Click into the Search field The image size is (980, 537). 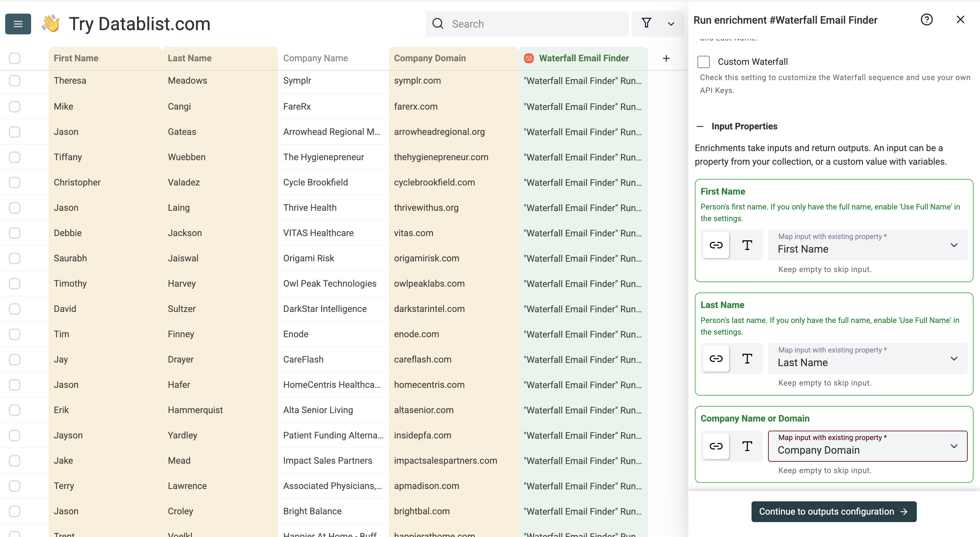coord(527,24)
